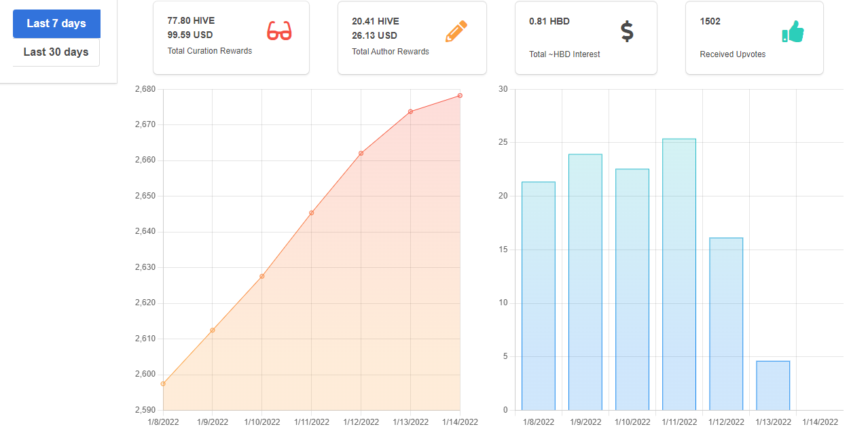The image size is (868, 446).
Task: Click the 1/12/2022 bar in bar chart
Action: 726,324
